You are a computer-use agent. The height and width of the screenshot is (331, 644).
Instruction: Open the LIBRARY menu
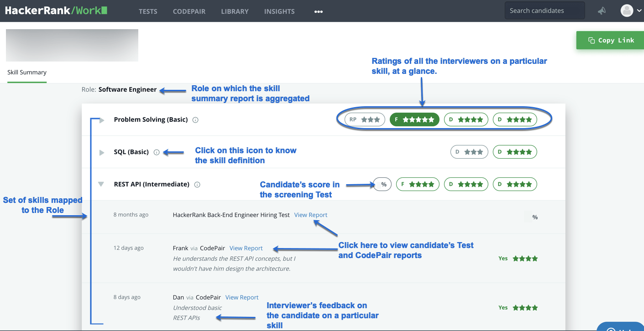pos(235,11)
